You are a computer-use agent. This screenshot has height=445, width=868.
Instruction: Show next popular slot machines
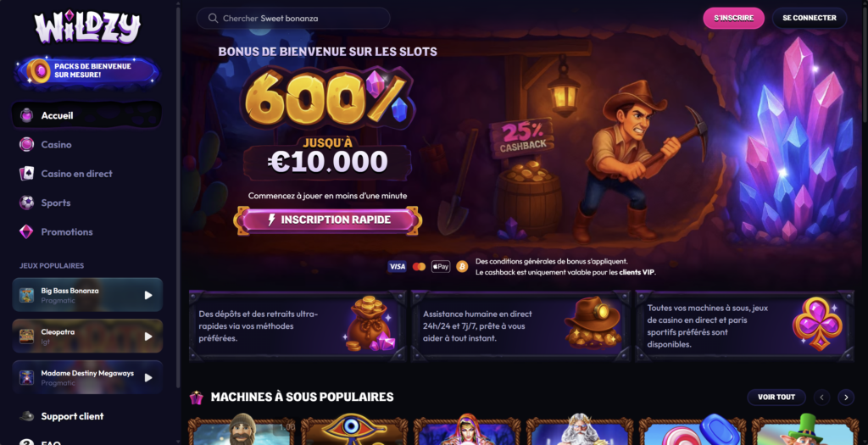point(846,397)
